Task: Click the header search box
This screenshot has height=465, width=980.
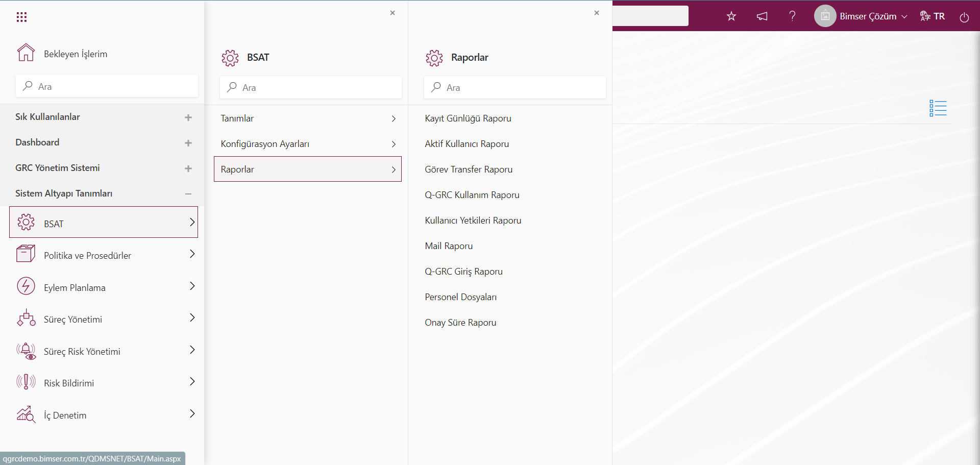Action: click(x=650, y=16)
